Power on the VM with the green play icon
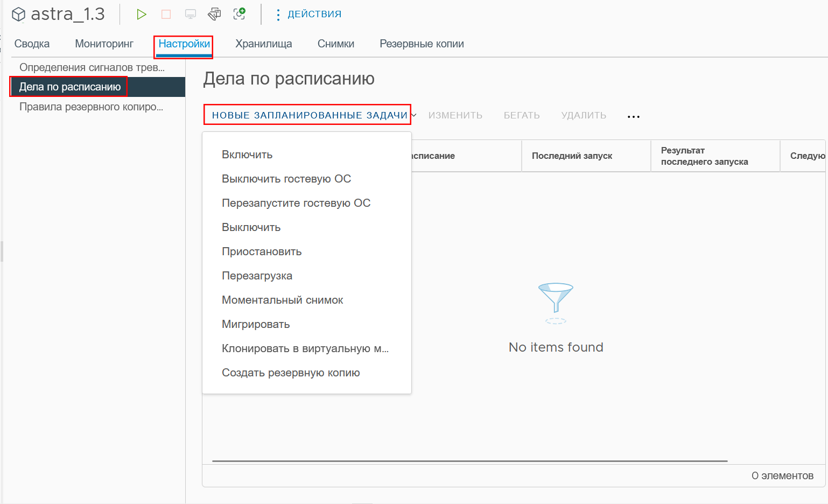The image size is (828, 504). (x=142, y=15)
